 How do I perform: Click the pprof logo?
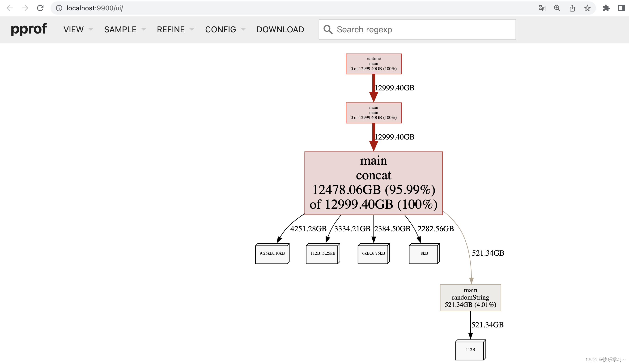point(29,29)
